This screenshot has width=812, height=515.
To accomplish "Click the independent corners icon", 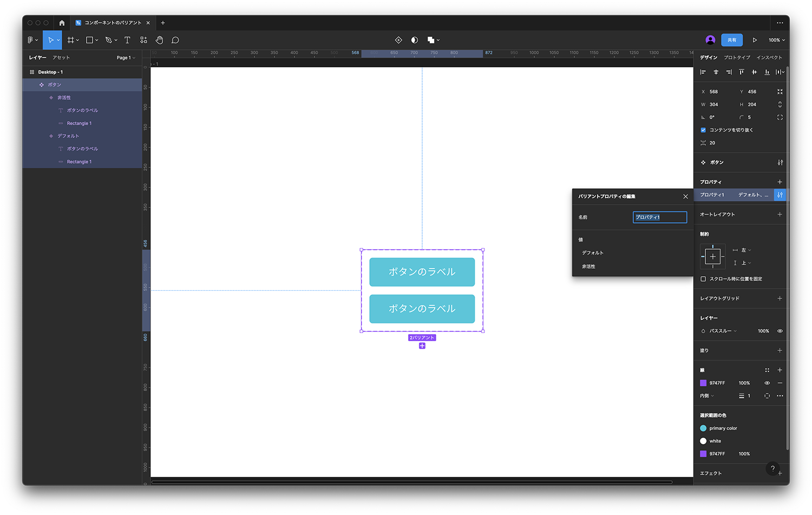I will (x=780, y=118).
